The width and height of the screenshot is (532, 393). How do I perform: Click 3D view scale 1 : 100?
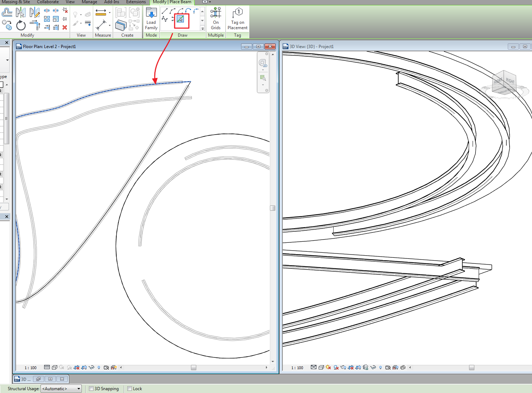pos(297,368)
